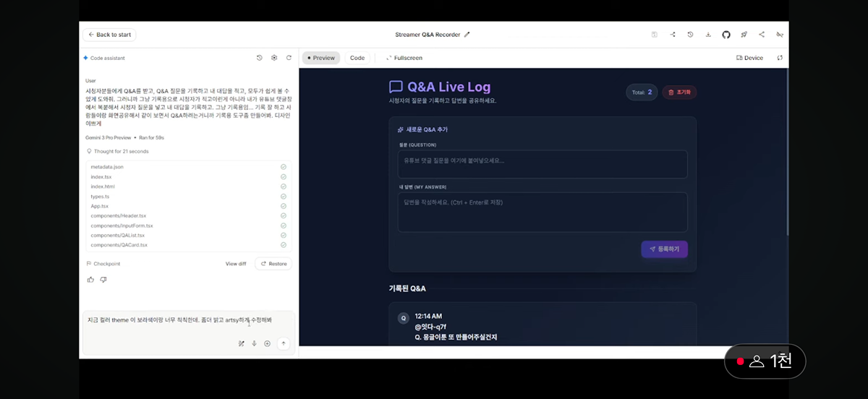Click the Restore checkpoint button
868x399 pixels.
[273, 264]
